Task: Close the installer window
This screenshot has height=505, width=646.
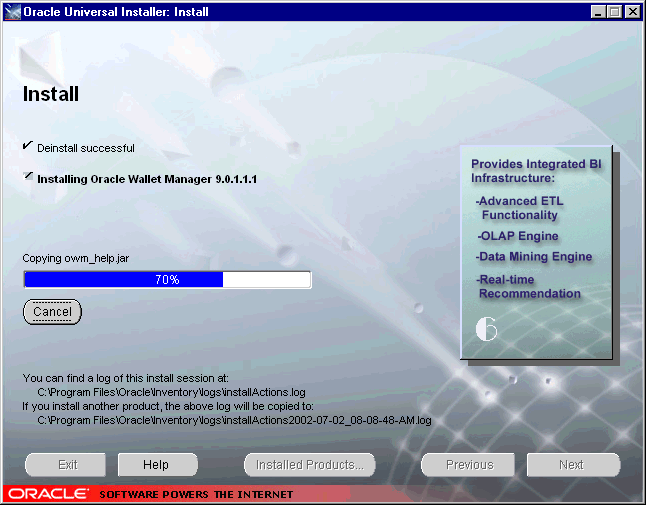Action: [632, 12]
